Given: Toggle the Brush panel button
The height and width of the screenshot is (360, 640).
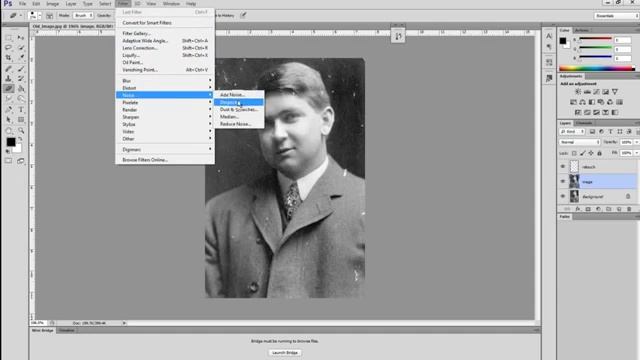Looking at the screenshot, I should 49,16.
